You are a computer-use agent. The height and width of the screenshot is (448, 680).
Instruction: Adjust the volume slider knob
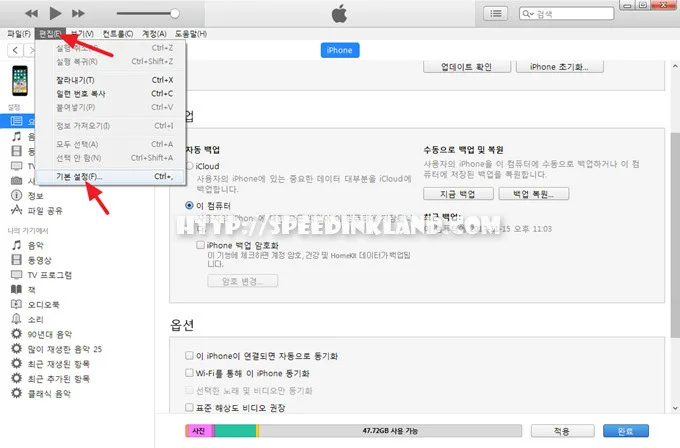point(175,13)
